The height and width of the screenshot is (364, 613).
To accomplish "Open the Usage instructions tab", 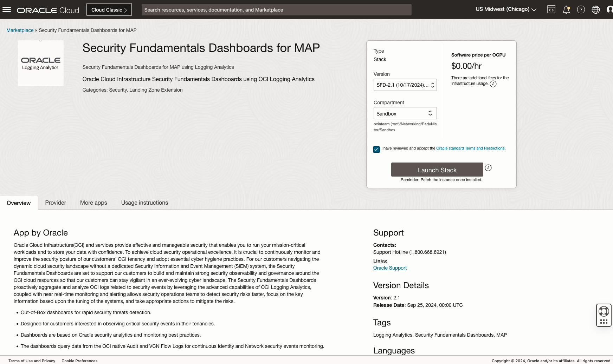I will (x=144, y=203).
